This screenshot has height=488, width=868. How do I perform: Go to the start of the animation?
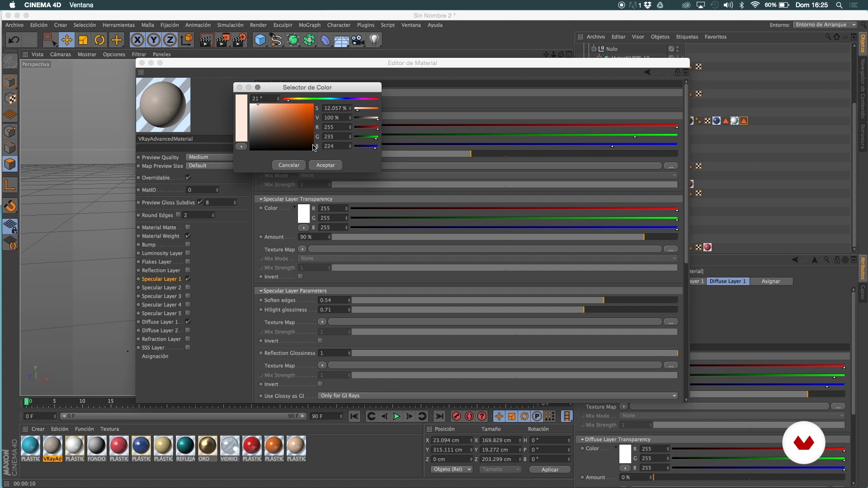click(354, 416)
